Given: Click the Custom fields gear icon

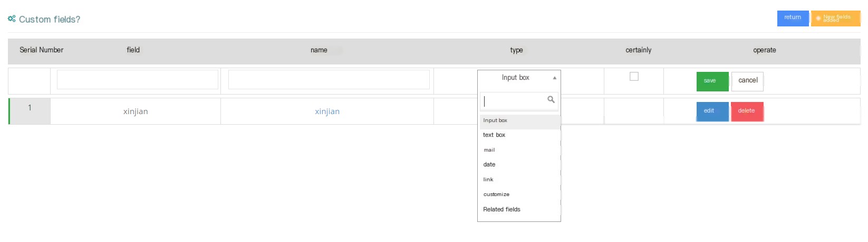Looking at the screenshot, I should 12,18.
